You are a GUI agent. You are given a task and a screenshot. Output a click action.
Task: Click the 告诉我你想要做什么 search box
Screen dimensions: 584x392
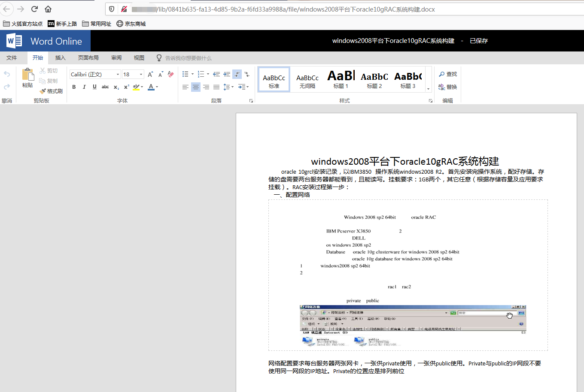(188, 58)
